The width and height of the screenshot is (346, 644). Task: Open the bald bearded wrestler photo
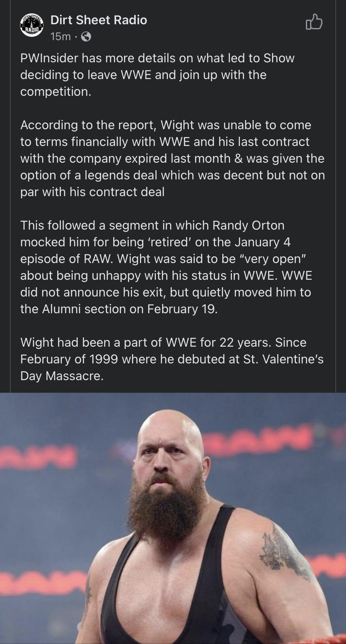click(173, 518)
